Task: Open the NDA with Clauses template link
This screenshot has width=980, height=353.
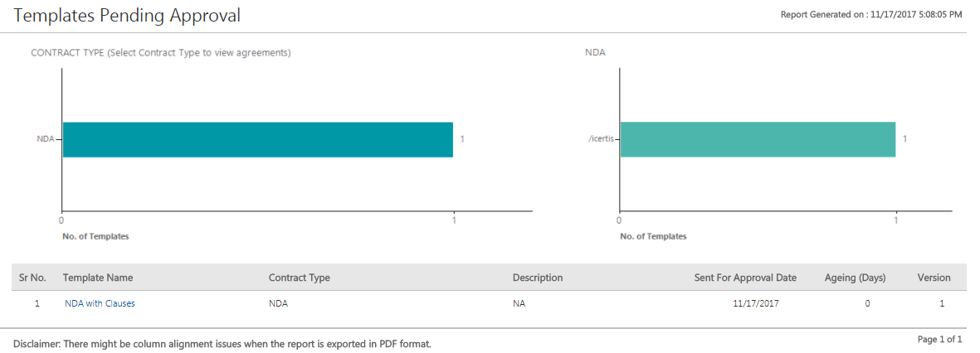Action: point(100,303)
